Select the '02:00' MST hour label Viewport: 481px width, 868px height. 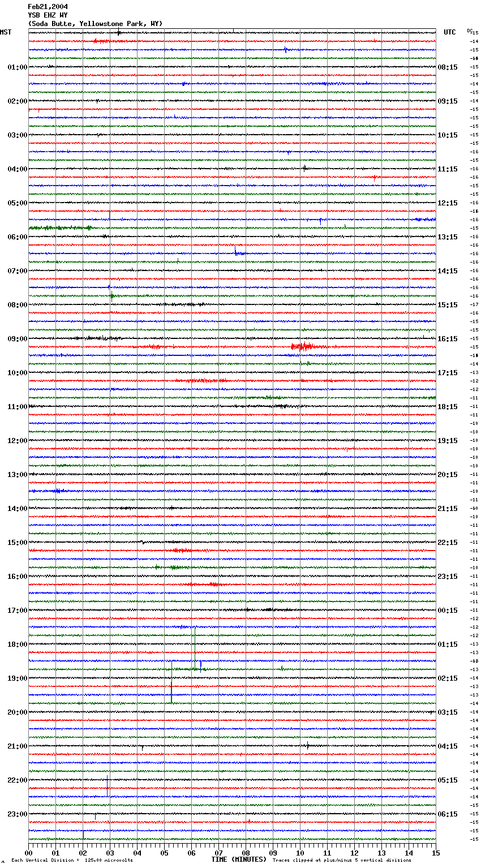[18, 101]
